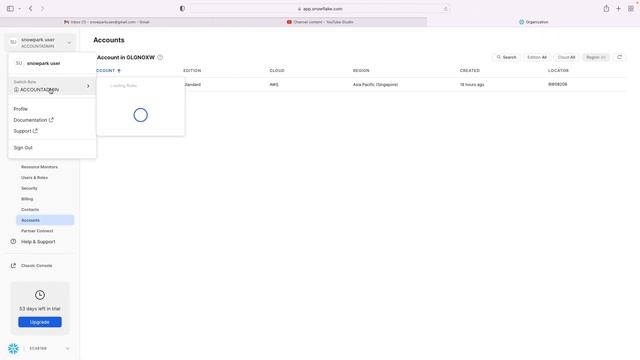Open the Search accounts button

tap(507, 57)
